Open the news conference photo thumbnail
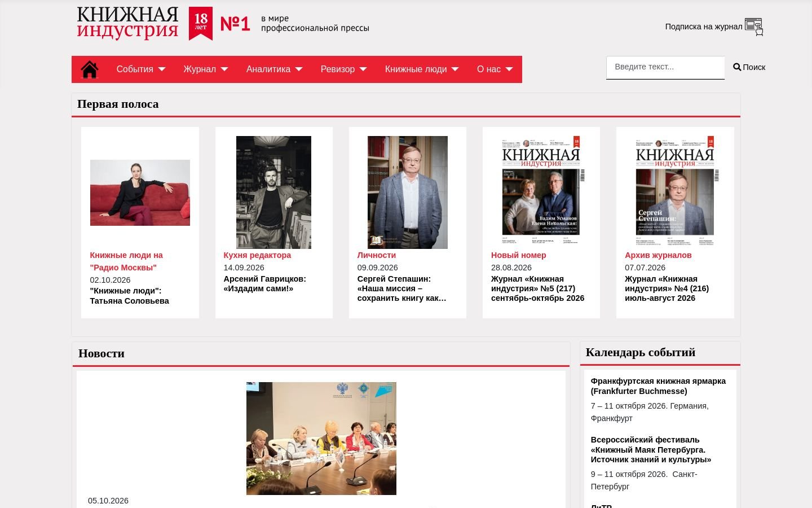The width and height of the screenshot is (812, 508). tap(321, 439)
